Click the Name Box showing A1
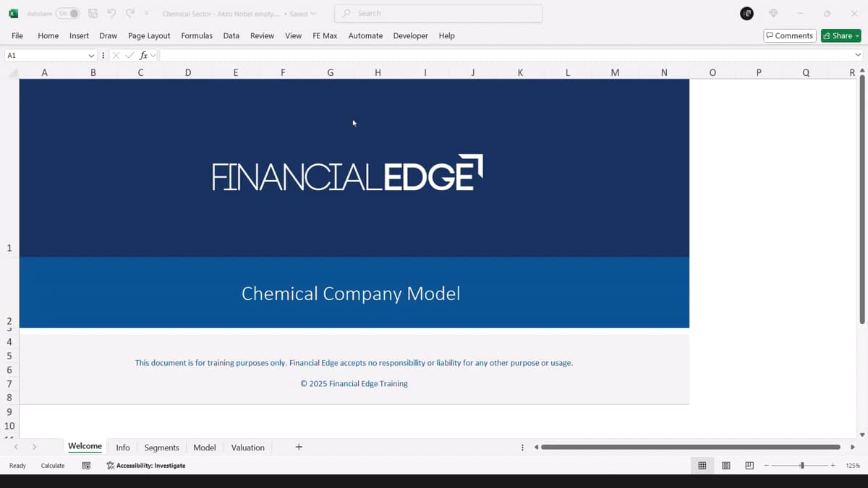Viewport: 868px width, 488px height. pyautogui.click(x=45, y=55)
